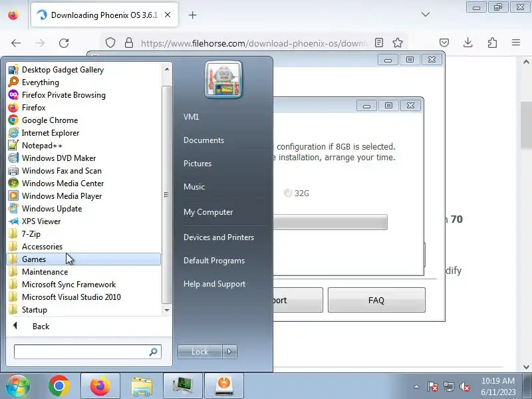Viewport: 532px width, 399px height.
Task: Open XPS Viewer
Action: pyautogui.click(x=84, y=221)
